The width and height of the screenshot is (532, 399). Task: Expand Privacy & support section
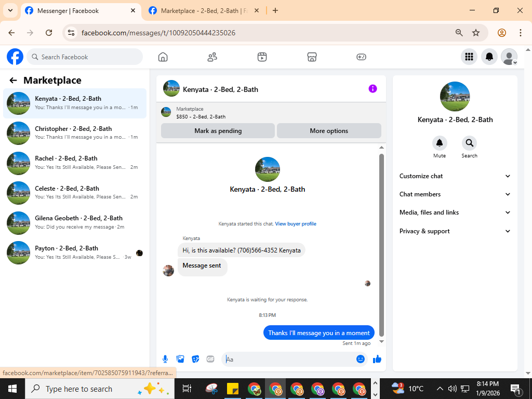455,231
